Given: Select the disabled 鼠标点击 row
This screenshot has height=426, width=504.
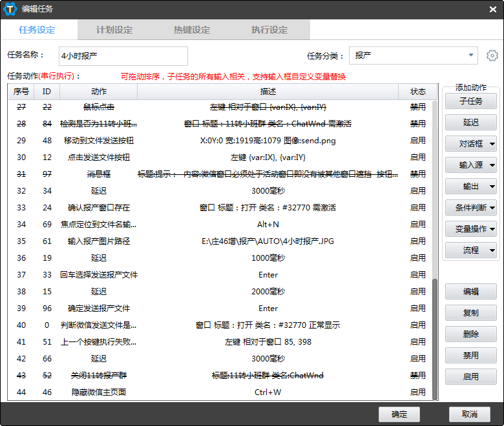Looking at the screenshot, I should 220,107.
